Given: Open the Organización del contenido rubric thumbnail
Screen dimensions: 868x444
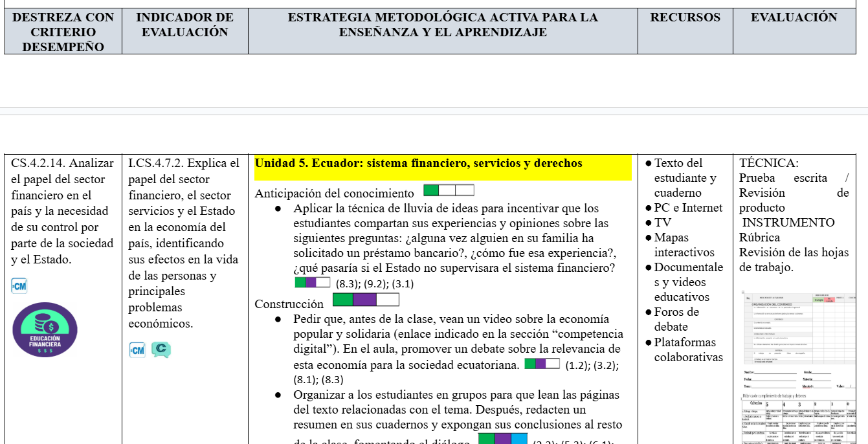Looking at the screenshot, I should pyautogui.click(x=800, y=327).
